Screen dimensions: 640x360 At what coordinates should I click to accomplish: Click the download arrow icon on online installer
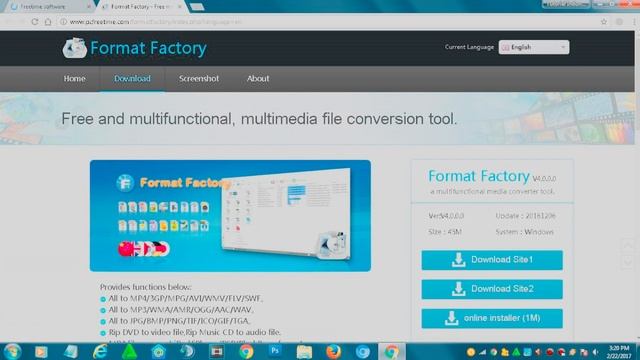pyautogui.click(x=451, y=318)
